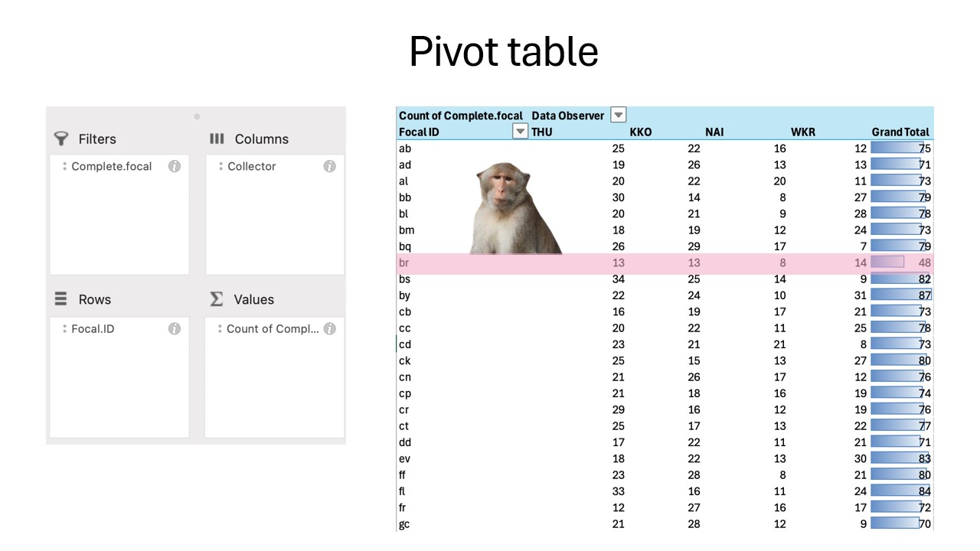Click the data bar for row by
This screenshot has height=551, width=980.
pos(896,295)
